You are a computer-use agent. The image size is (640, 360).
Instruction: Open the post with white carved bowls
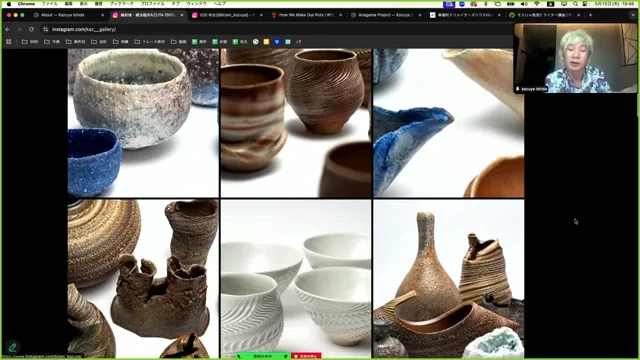(296, 279)
